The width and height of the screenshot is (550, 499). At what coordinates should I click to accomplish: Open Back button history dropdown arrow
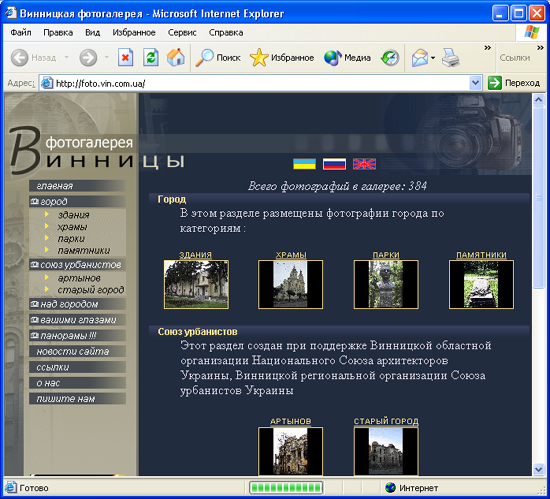click(66, 57)
